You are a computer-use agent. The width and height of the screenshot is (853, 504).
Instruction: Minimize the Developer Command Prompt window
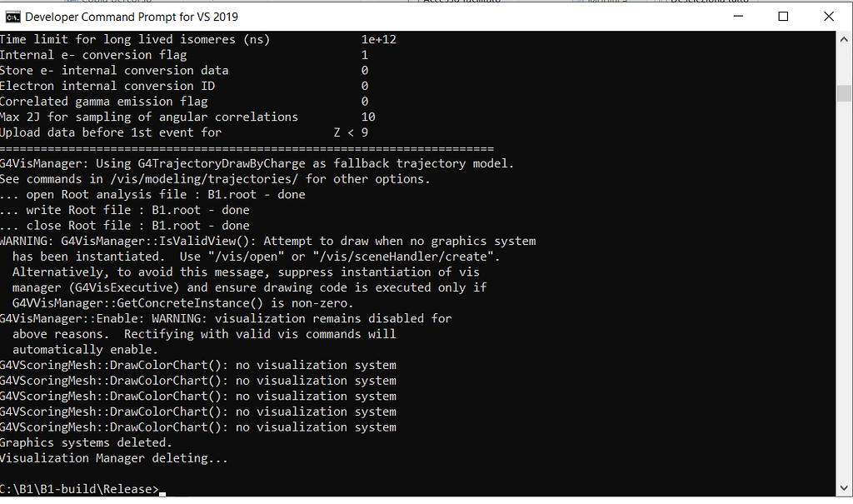coord(737,17)
